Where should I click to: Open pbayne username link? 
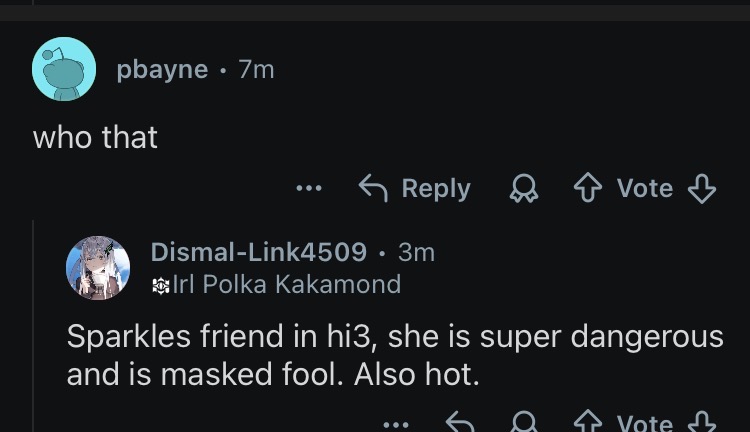click(162, 69)
